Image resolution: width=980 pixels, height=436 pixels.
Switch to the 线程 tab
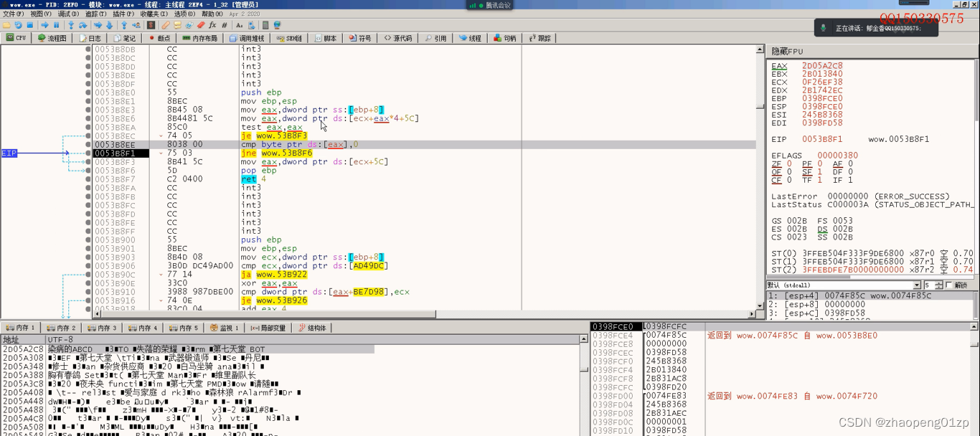point(471,38)
